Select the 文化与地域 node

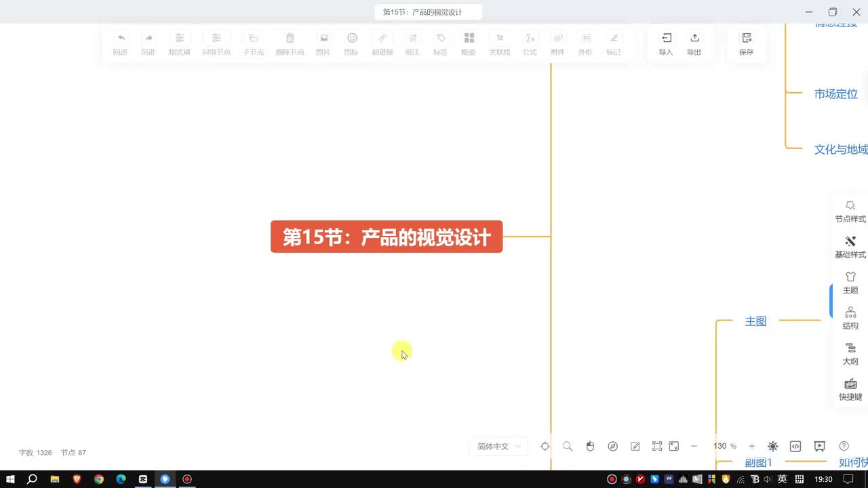point(841,150)
